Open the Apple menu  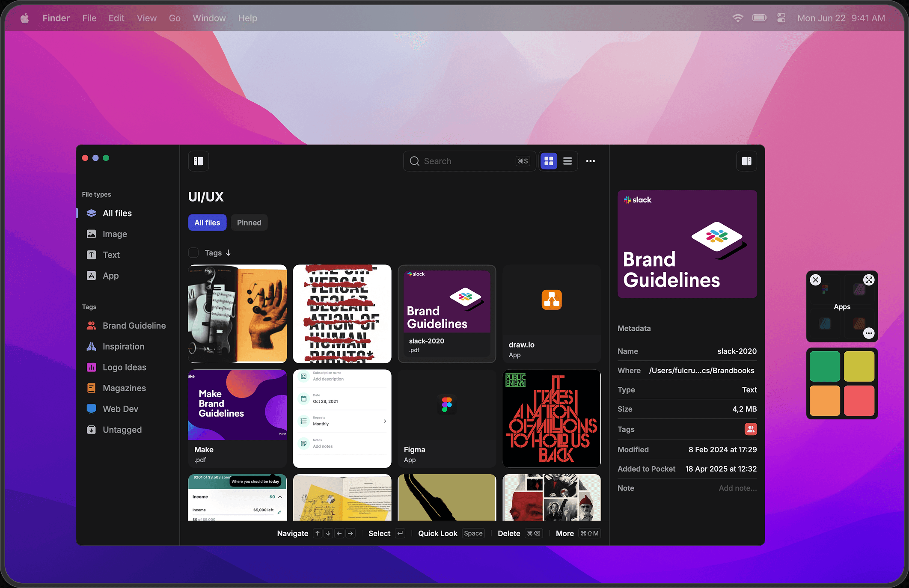25,18
